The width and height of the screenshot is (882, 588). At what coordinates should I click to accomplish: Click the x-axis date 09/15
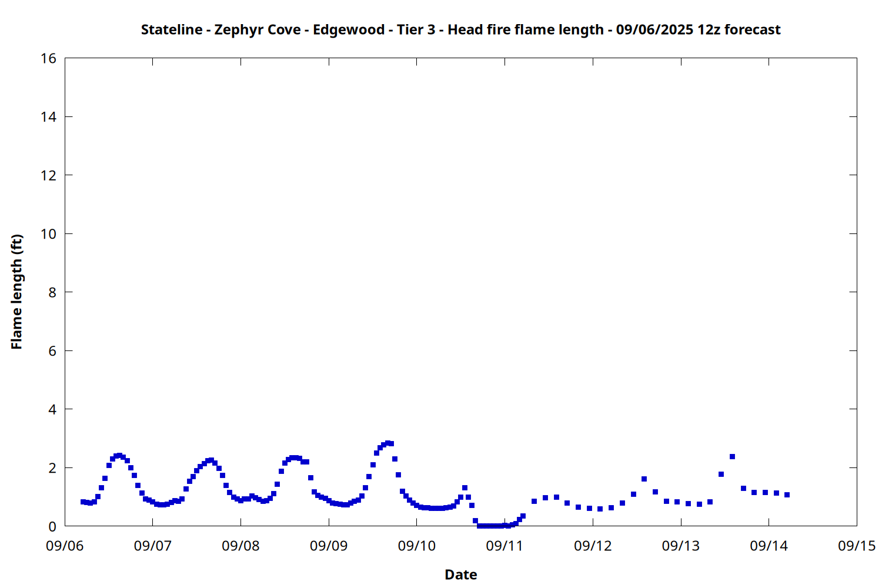click(857, 546)
